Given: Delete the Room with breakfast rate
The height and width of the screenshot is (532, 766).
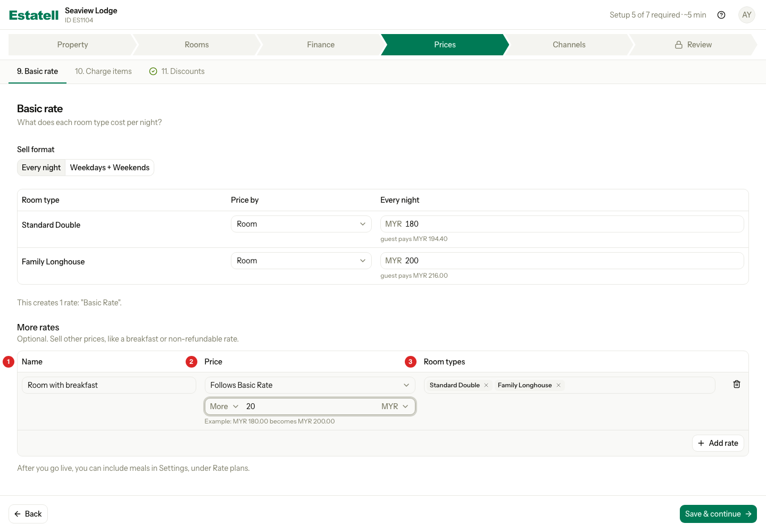Looking at the screenshot, I should point(737,384).
